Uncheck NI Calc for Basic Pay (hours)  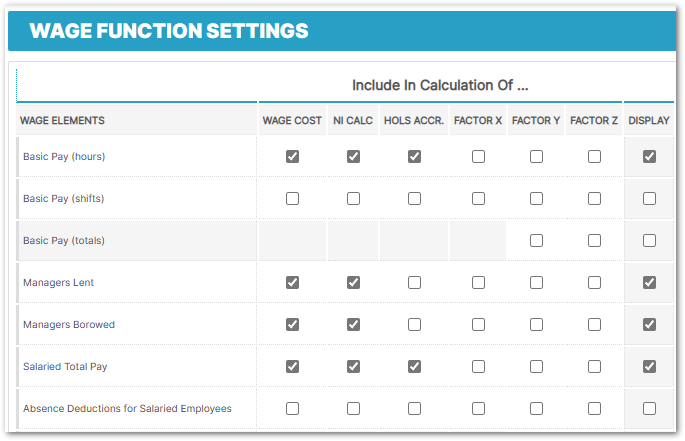[353, 157]
